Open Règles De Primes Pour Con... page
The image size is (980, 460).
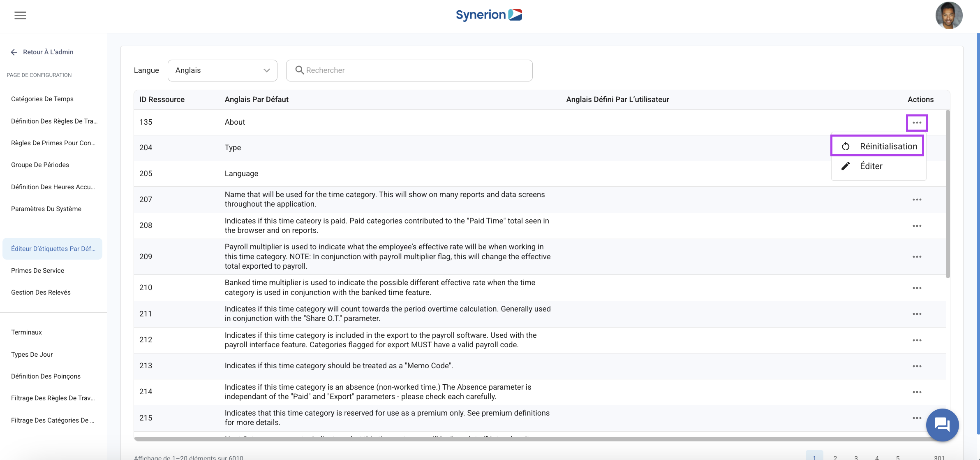(x=53, y=143)
